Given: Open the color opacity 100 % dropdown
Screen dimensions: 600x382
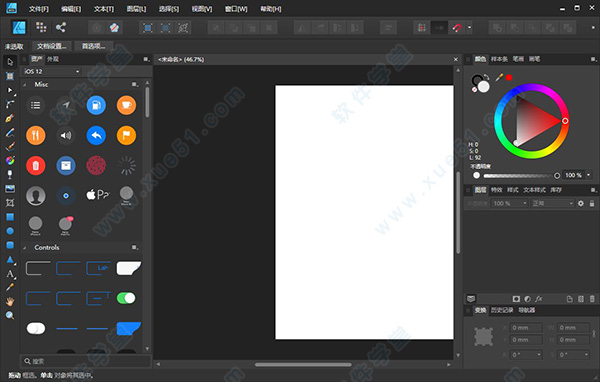Looking at the screenshot, I should coord(589,175).
